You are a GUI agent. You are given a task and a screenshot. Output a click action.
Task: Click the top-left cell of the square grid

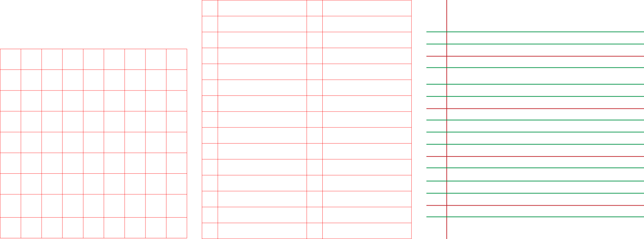pyautogui.click(x=11, y=59)
